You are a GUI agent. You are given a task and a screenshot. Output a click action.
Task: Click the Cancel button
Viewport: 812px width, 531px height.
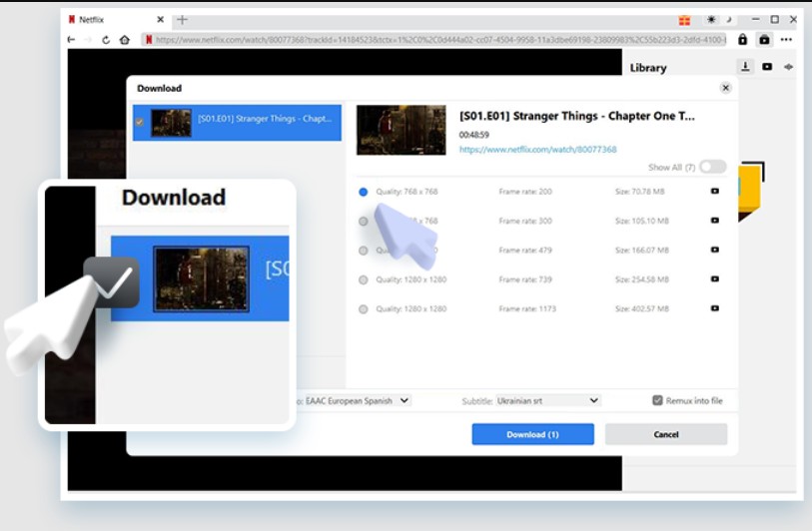click(x=666, y=434)
